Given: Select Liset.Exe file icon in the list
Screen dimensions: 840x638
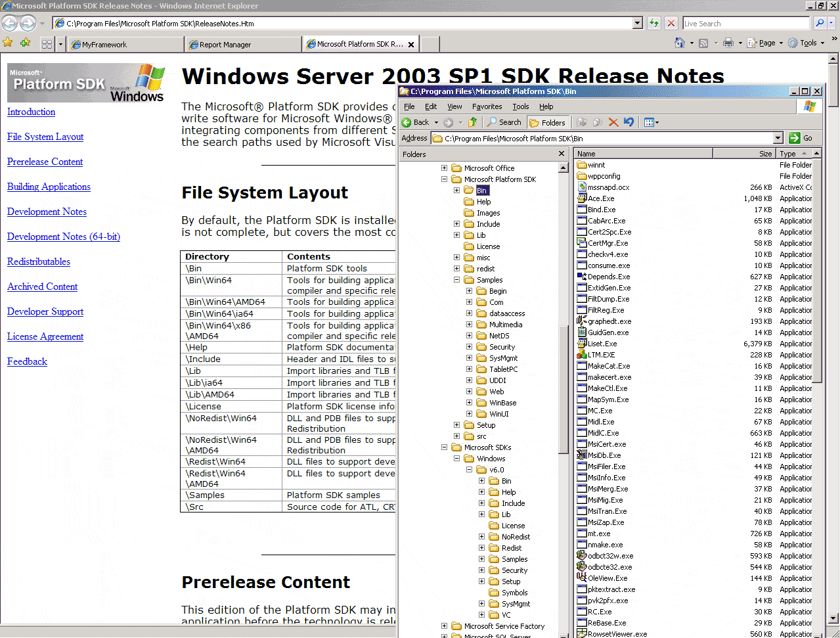Looking at the screenshot, I should (581, 344).
